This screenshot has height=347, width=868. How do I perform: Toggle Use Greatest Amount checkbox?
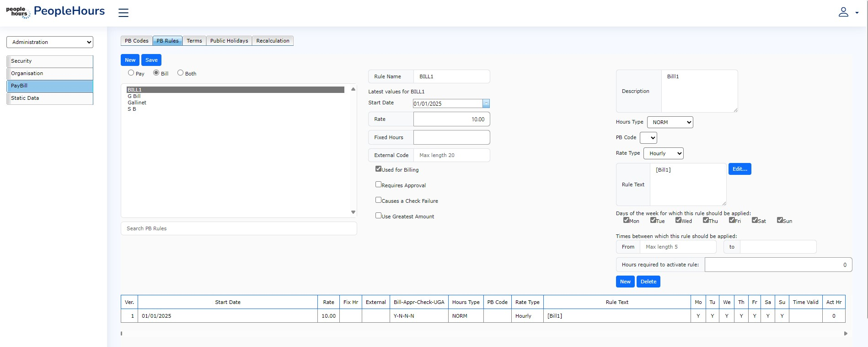click(378, 216)
